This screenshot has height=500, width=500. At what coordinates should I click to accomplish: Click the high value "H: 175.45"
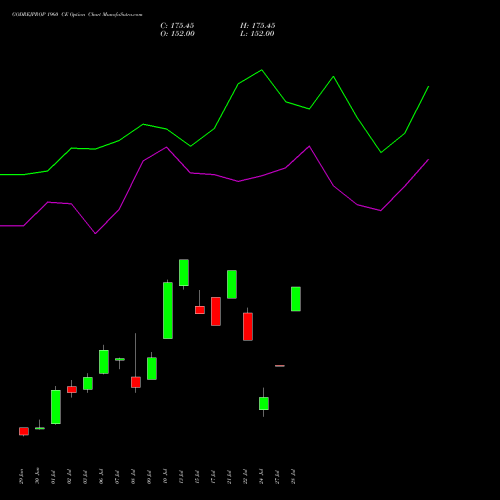[257, 26]
